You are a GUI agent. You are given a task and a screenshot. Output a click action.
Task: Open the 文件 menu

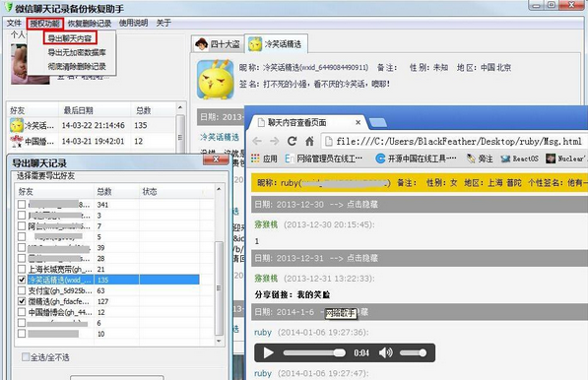(x=14, y=24)
